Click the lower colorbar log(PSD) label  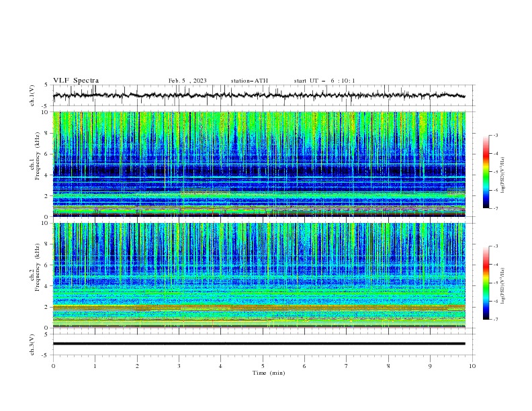click(x=503, y=286)
